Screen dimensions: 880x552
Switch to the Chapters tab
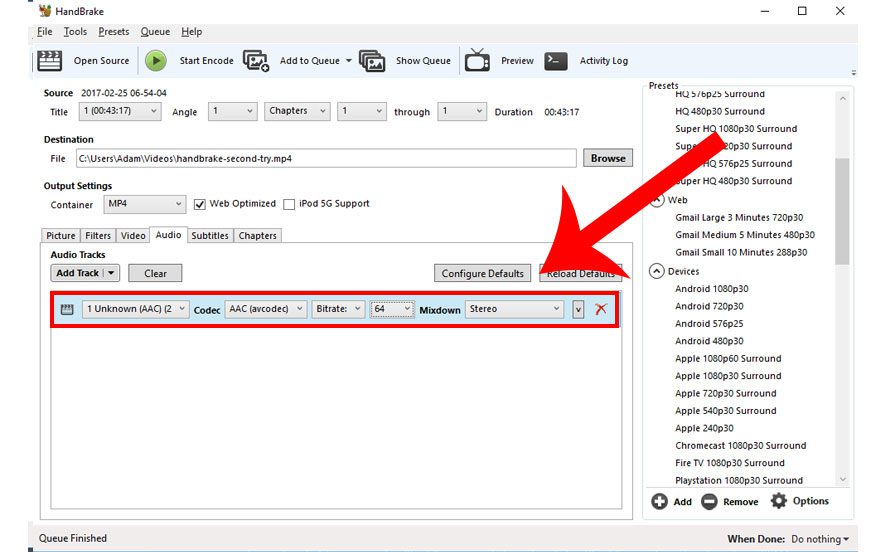pyautogui.click(x=258, y=236)
